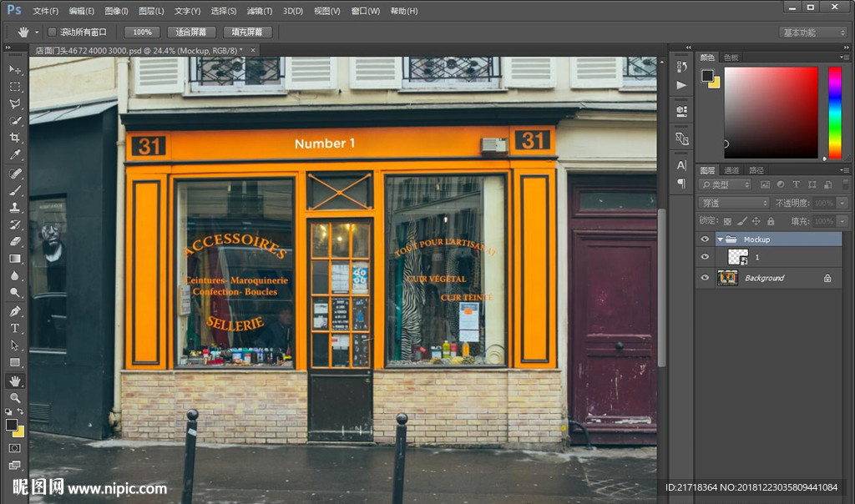Select the Horizontal Type tool
The image size is (855, 504).
pos(15,328)
